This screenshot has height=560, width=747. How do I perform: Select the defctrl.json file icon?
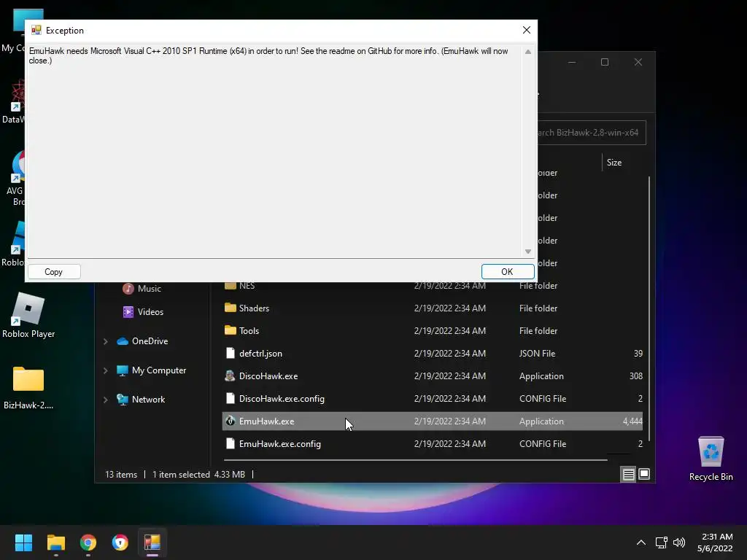click(x=230, y=354)
